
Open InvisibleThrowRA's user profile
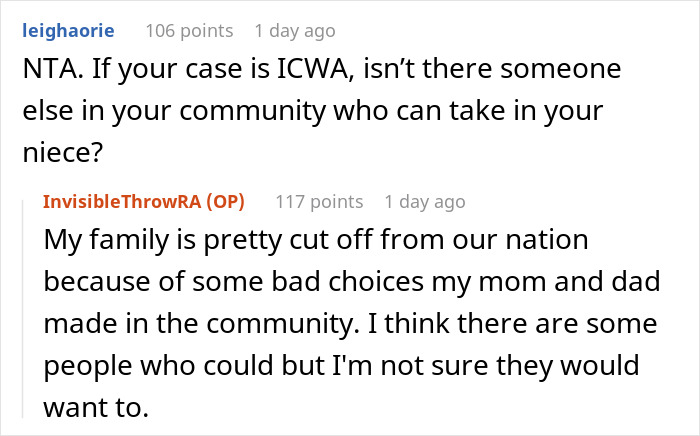click(127, 201)
